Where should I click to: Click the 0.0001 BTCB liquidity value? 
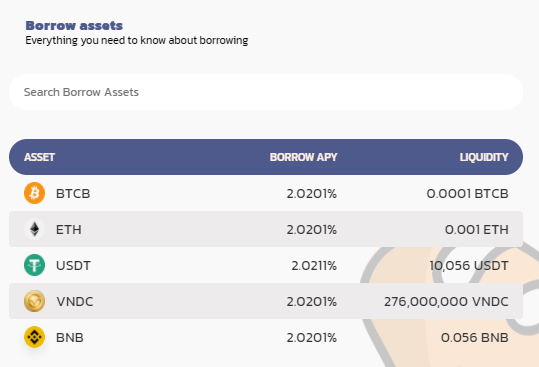click(468, 193)
